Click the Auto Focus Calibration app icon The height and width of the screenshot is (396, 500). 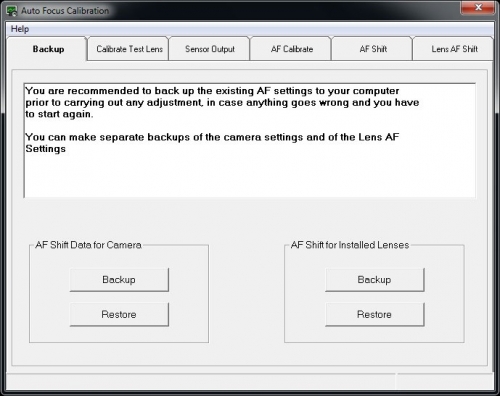point(12,11)
